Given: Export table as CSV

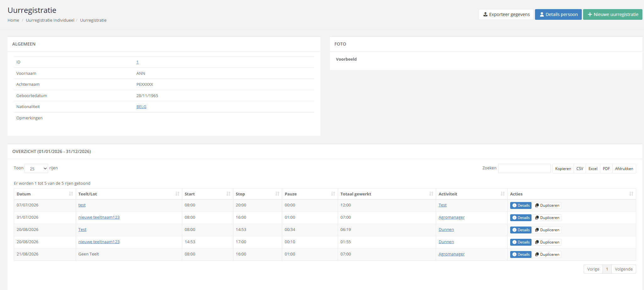Looking at the screenshot, I should point(580,169).
